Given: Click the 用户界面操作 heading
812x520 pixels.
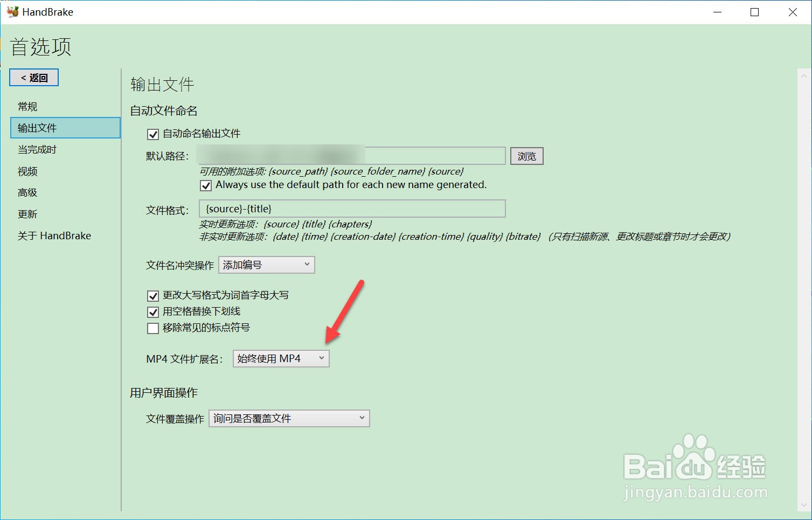Looking at the screenshot, I should (x=164, y=392).
